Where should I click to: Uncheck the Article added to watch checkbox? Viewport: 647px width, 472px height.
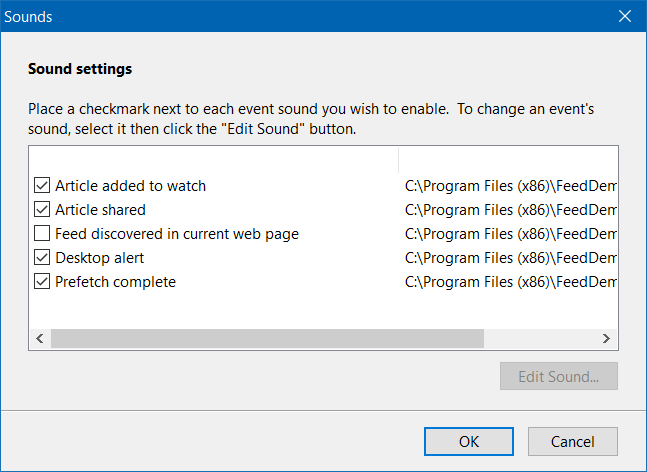(42, 186)
